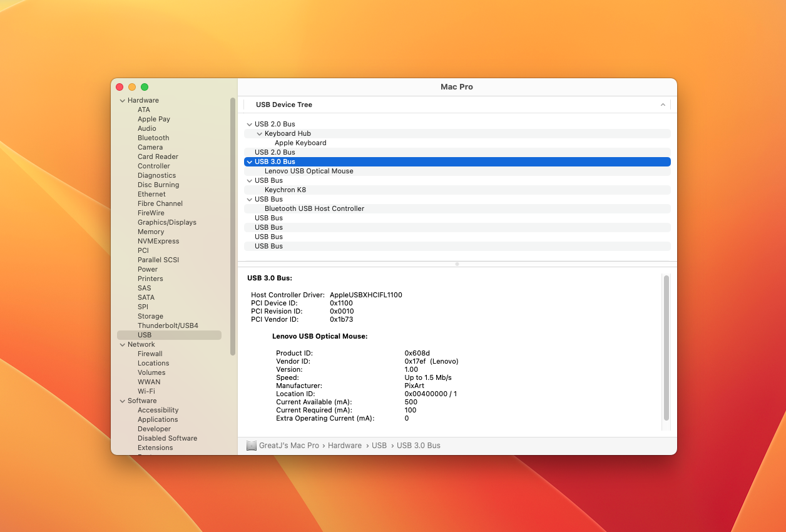This screenshot has height=532, width=786.
Task: Click GreatJ's Mac Pro in the path bar
Action: 289,446
